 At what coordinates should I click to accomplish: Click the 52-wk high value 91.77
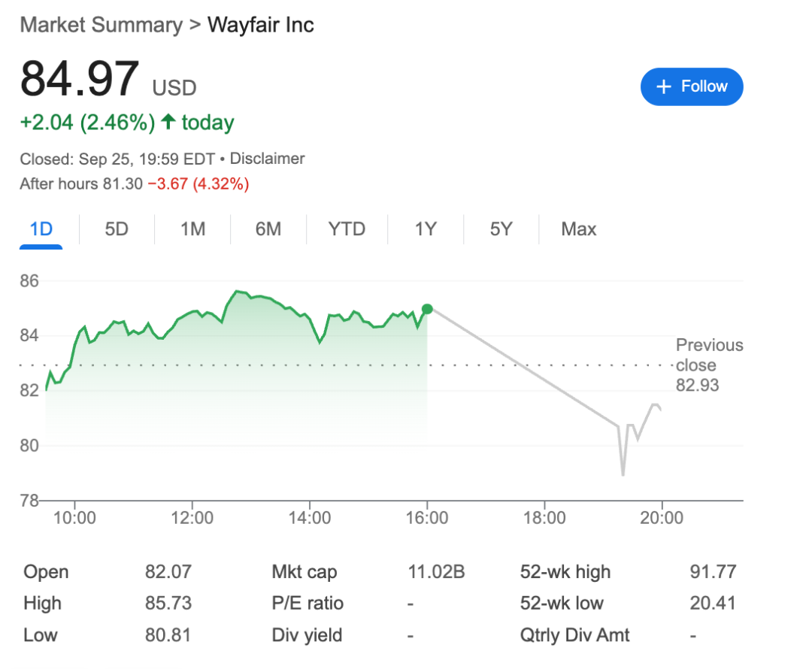pos(713,572)
